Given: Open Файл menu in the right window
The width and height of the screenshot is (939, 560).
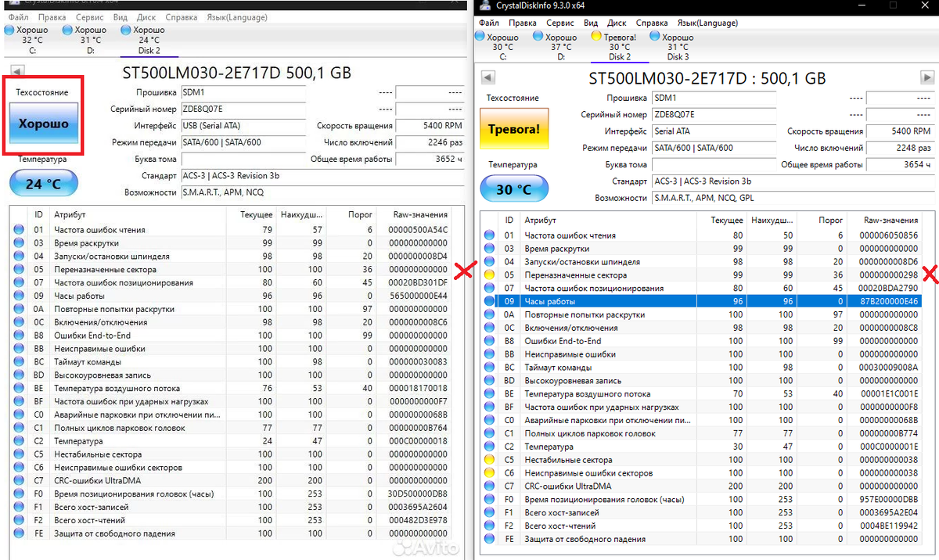Looking at the screenshot, I should tap(488, 23).
